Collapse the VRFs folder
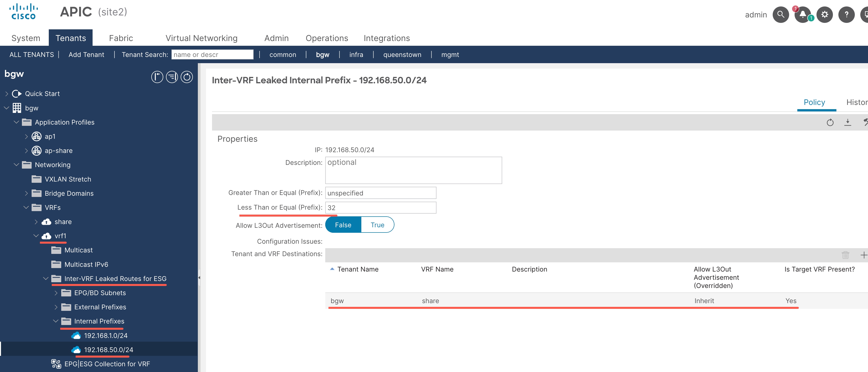868x372 pixels. 26,207
